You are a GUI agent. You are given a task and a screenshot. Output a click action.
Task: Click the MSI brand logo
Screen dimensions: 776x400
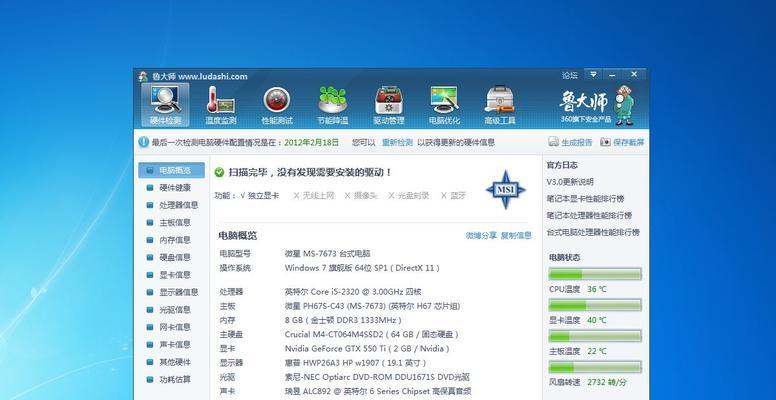(x=505, y=190)
